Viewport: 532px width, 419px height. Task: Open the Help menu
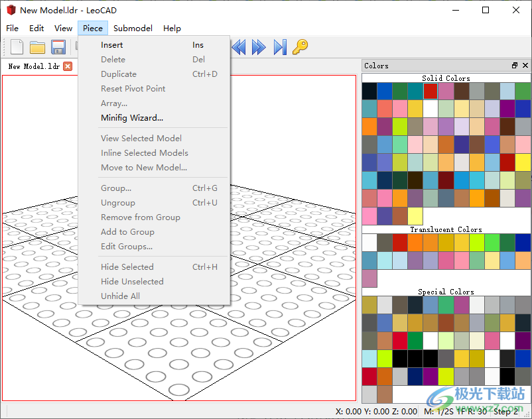coord(172,29)
